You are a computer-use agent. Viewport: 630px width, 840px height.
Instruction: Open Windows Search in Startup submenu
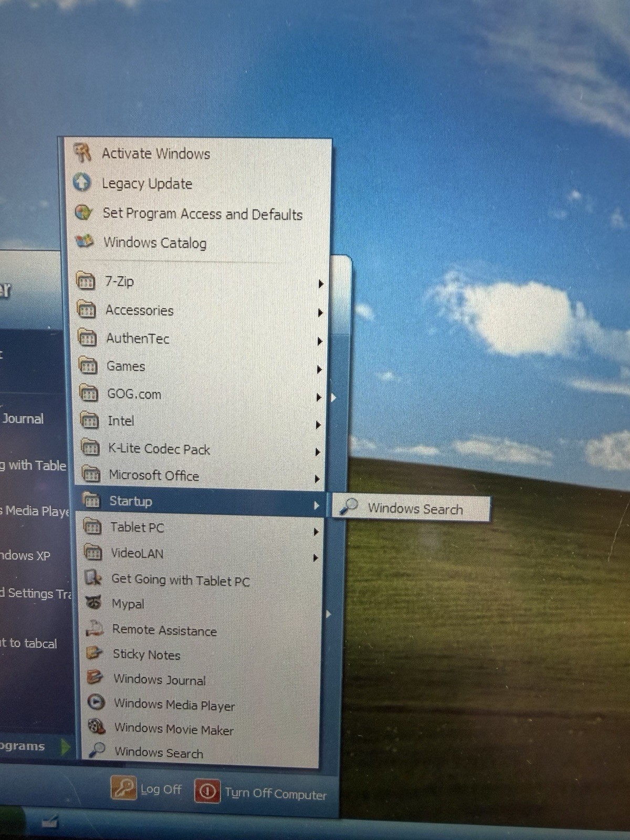tap(412, 508)
